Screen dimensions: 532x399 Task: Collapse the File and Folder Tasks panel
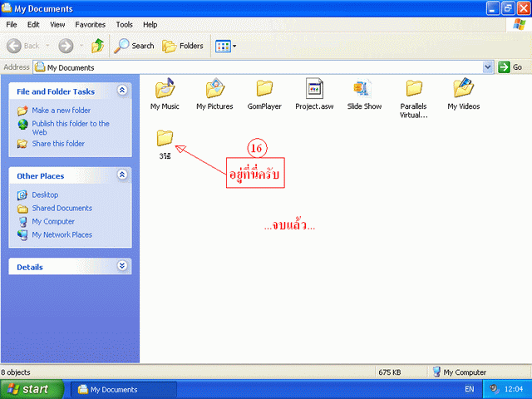click(x=122, y=91)
